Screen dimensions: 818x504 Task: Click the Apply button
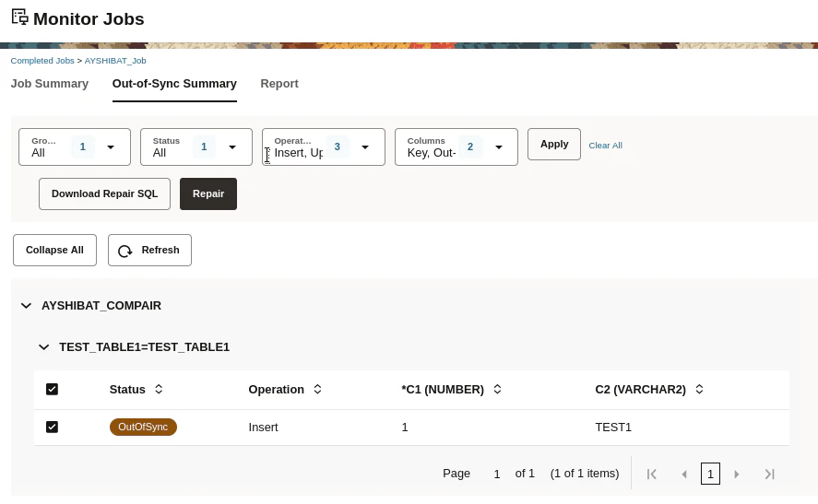554,145
